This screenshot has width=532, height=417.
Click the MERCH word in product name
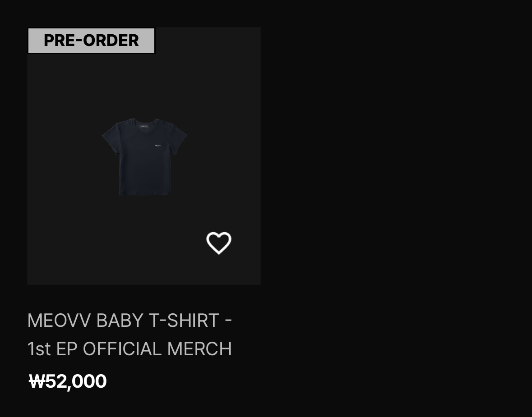coord(199,349)
